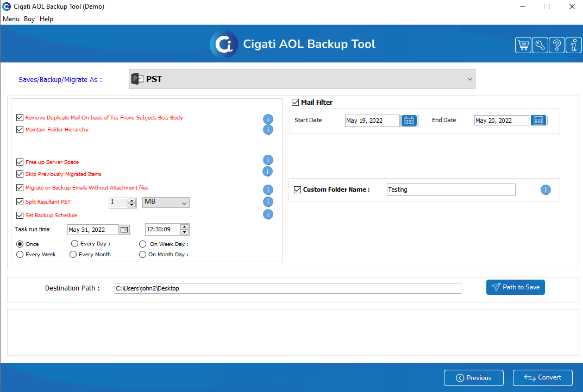Click the 12:30:09 time field
Image resolution: width=583 pixels, height=392 pixels.
point(162,229)
